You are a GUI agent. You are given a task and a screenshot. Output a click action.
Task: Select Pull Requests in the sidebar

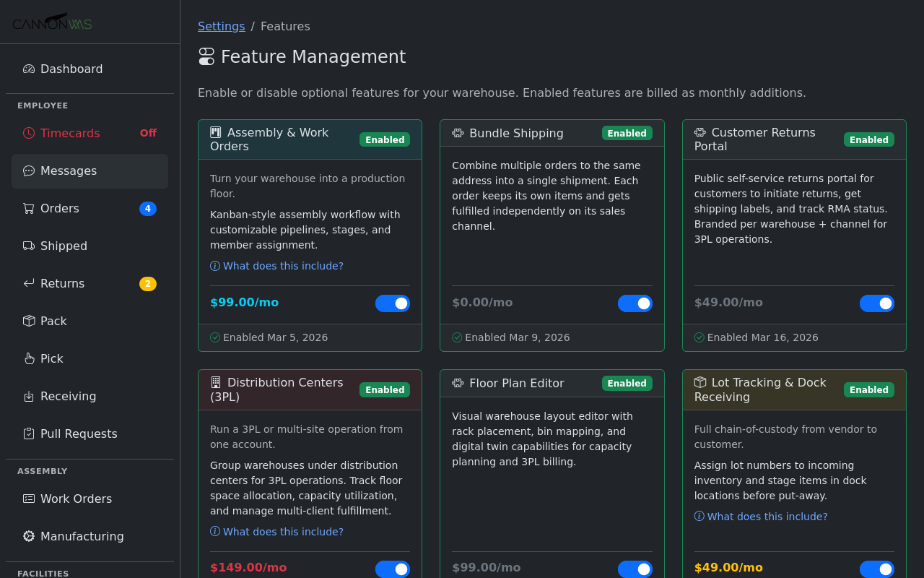(78, 433)
